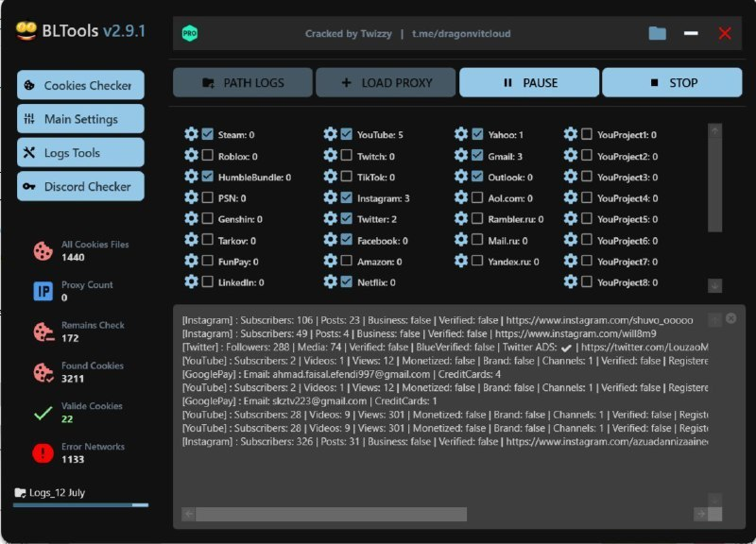The image size is (756, 544).
Task: Click the gear icon beside Gmail
Action: [461, 156]
